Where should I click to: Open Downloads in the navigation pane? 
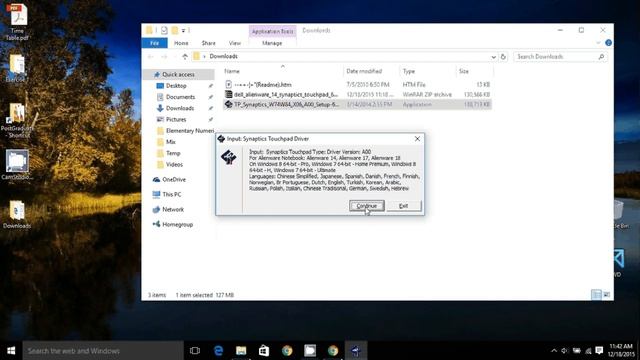[x=180, y=108]
